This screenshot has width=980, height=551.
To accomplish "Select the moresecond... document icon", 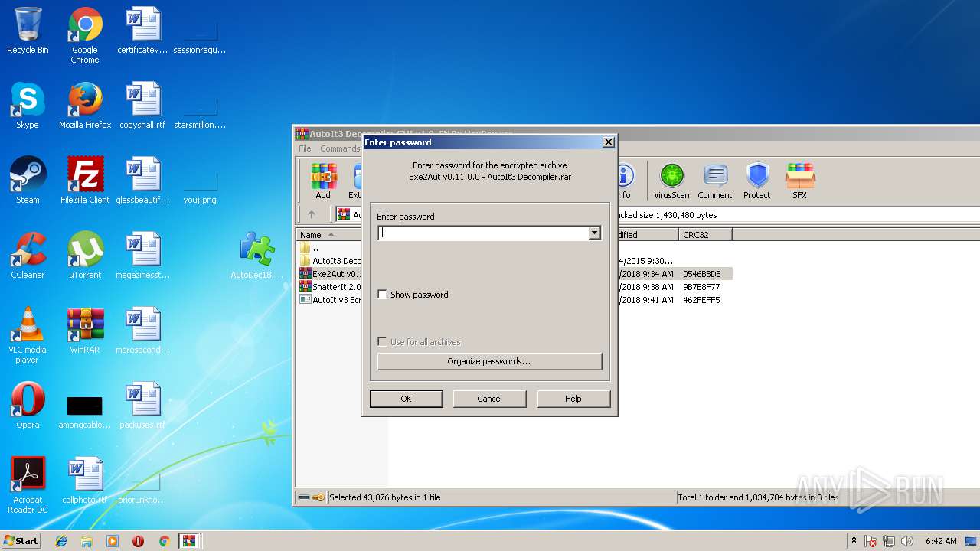I will point(142,331).
